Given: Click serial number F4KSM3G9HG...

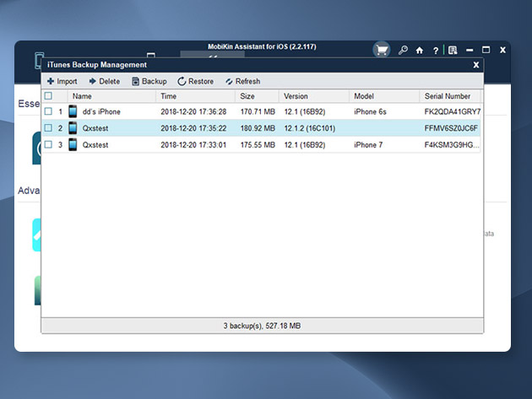Looking at the screenshot, I should 452,145.
